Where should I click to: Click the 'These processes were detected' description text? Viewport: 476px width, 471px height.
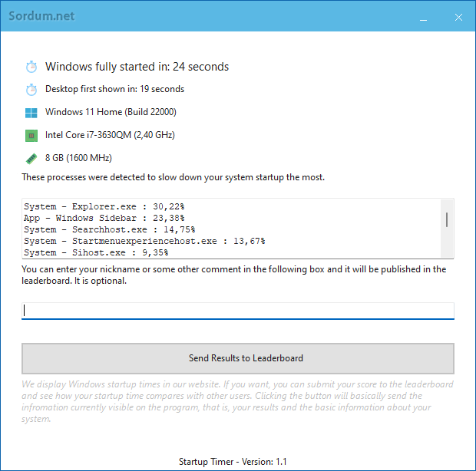(173, 177)
